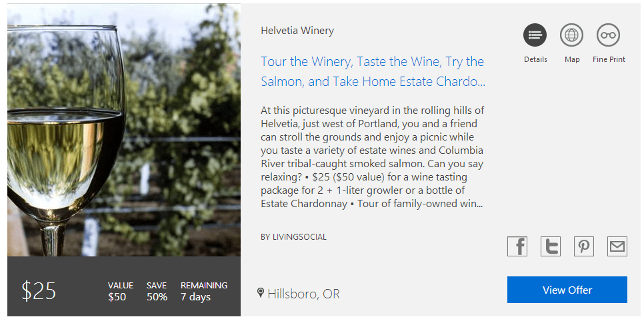Screen dimensions: 644x321
Task: Click the offer description paragraph
Action: tap(372, 157)
